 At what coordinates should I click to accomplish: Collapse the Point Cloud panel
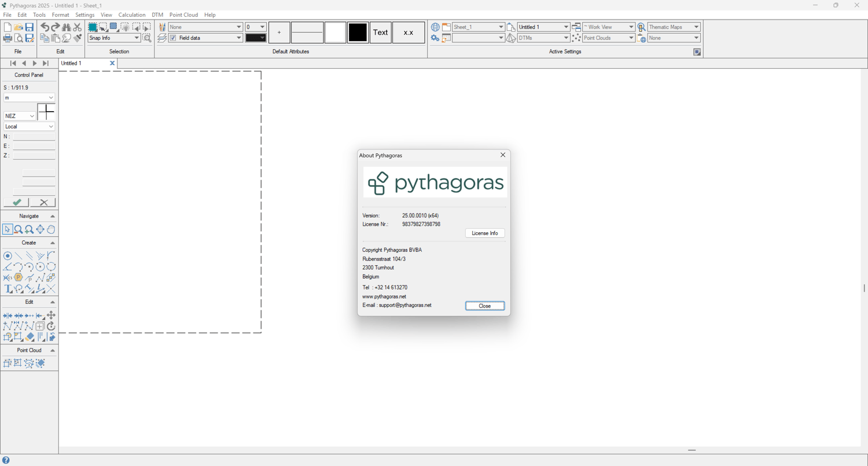pyautogui.click(x=53, y=351)
